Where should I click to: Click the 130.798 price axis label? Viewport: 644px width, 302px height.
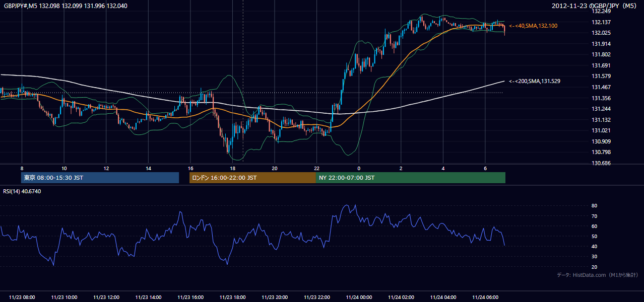[x=601, y=152]
